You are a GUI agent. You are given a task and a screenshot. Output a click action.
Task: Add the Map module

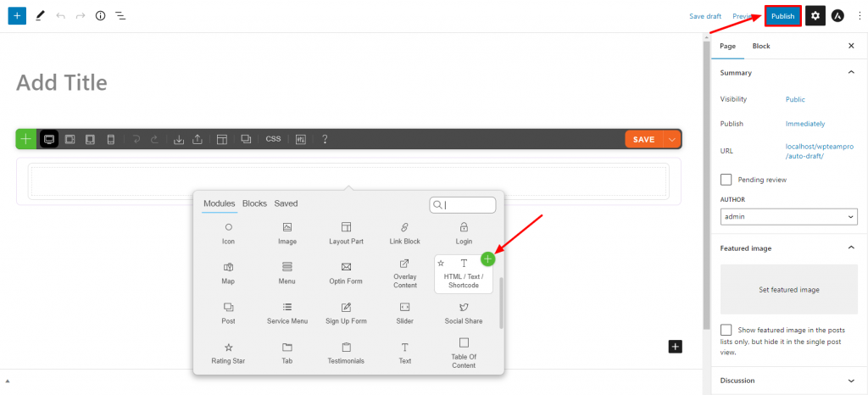click(x=228, y=273)
